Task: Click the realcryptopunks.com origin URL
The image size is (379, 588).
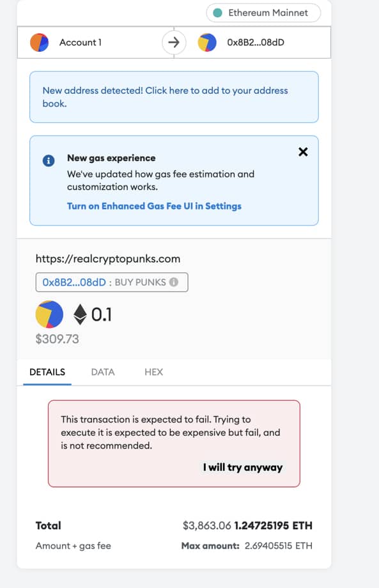Action: 108,259
